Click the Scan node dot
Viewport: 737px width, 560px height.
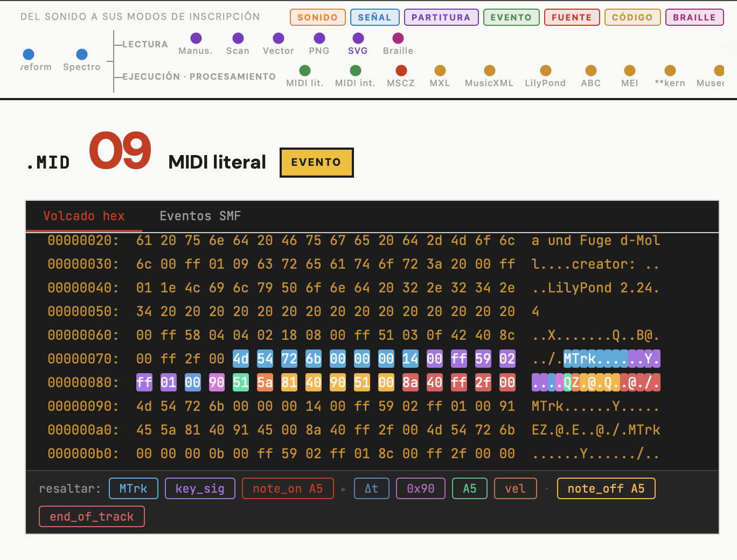(238, 38)
